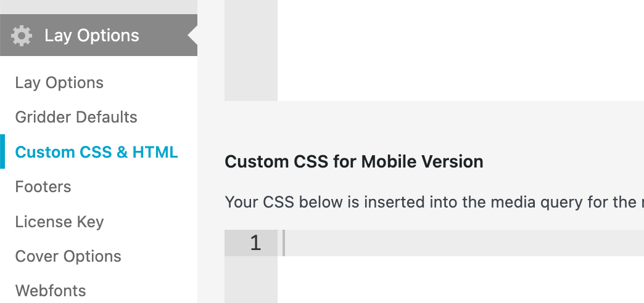Click the blank gray area above the Mobile Version heading
The image size is (644, 303).
432,123
